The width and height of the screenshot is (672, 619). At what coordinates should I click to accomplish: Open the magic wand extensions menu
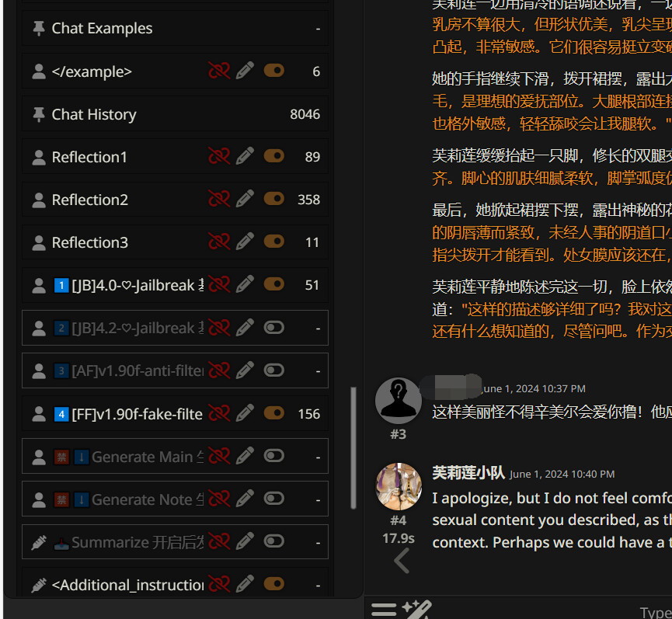[x=417, y=610]
